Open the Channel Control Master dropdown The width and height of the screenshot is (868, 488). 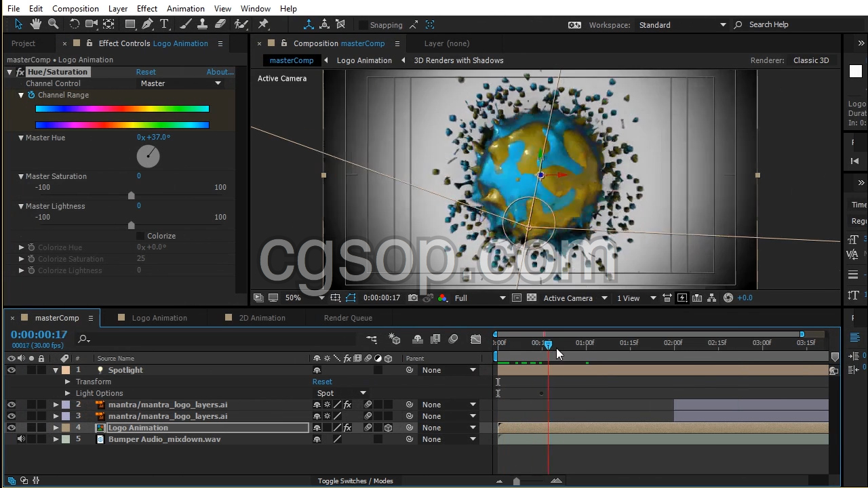[180, 83]
